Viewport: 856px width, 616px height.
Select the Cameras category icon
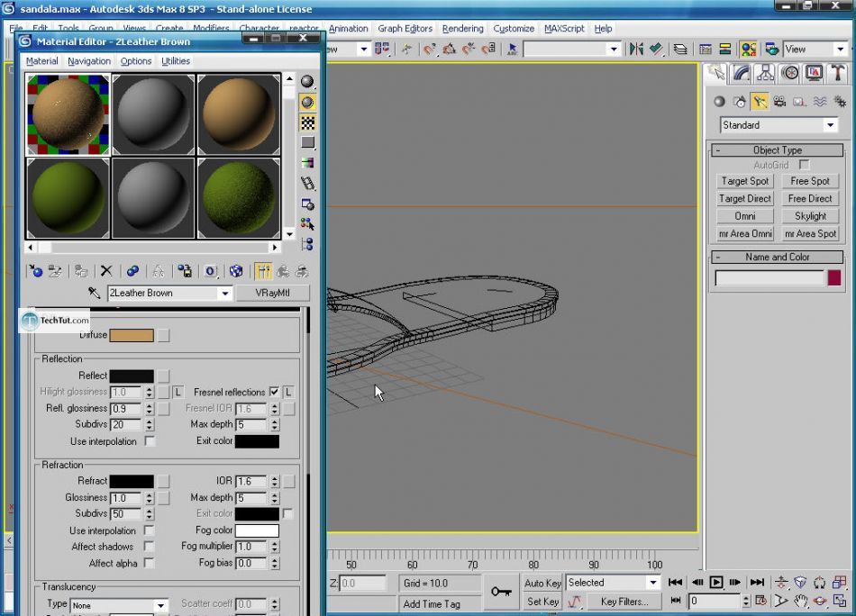pyautogui.click(x=779, y=102)
